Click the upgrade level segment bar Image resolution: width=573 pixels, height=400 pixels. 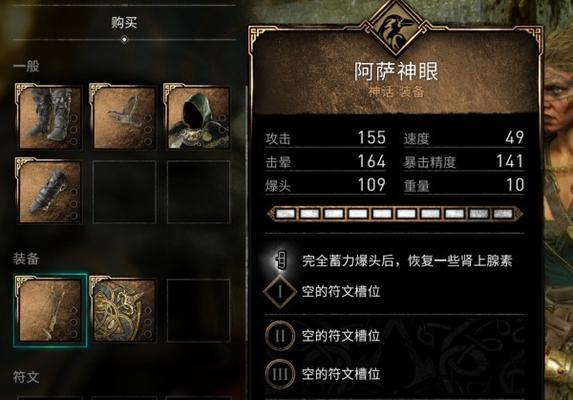click(x=395, y=214)
